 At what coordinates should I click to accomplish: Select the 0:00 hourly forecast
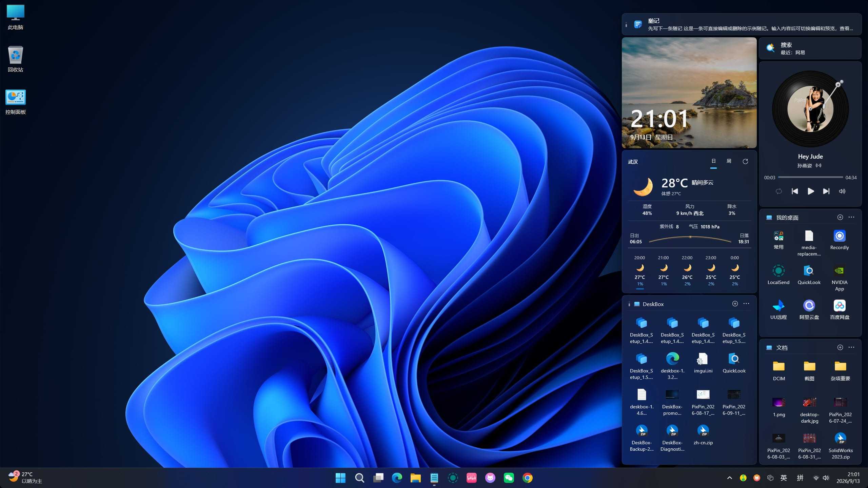pos(735,271)
